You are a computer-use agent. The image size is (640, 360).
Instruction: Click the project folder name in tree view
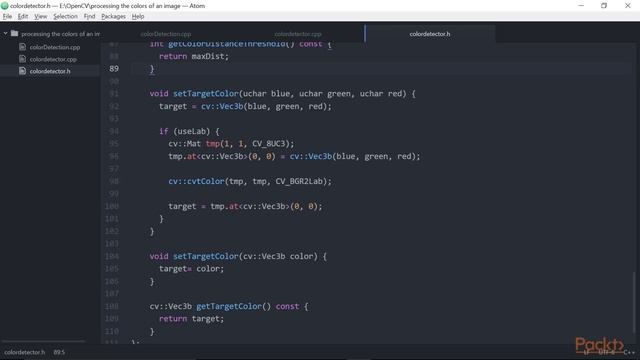pyautogui.click(x=60, y=34)
